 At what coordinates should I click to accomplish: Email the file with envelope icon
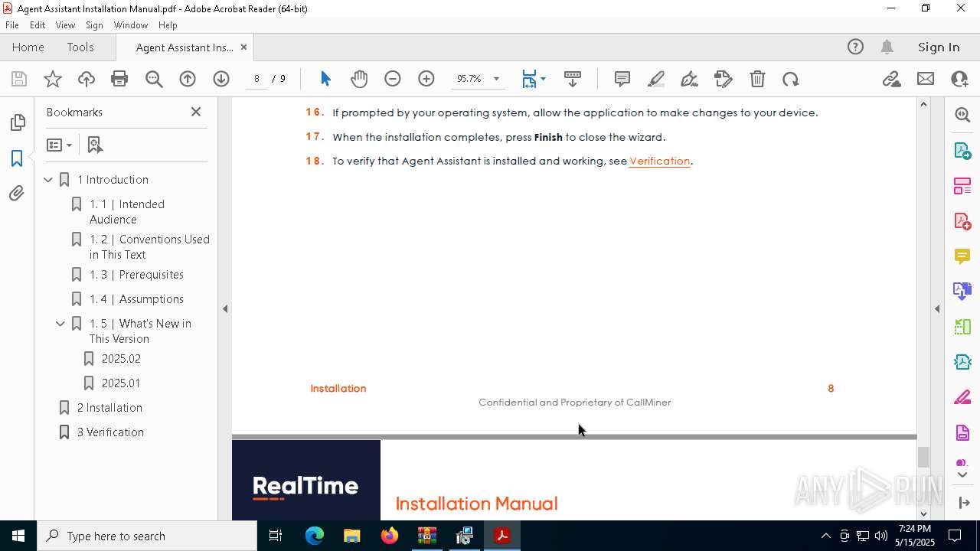click(926, 79)
